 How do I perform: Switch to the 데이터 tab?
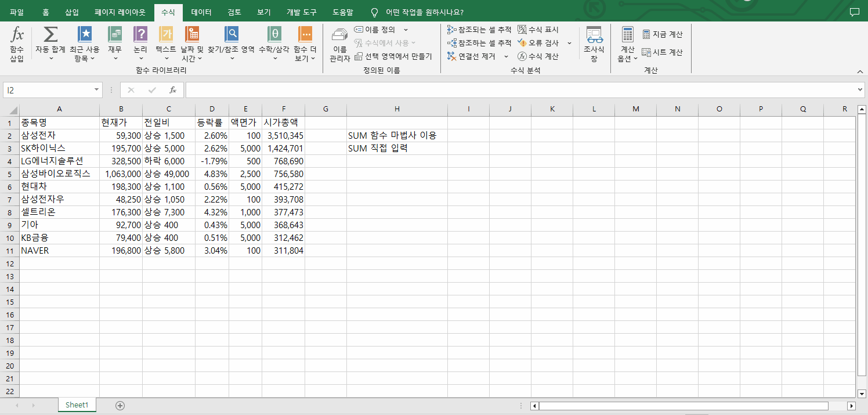pos(201,12)
